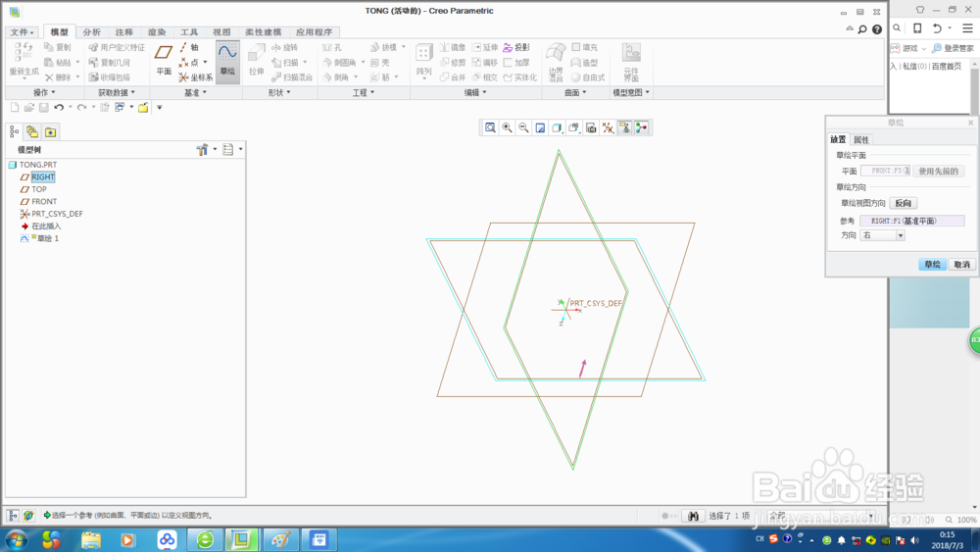Viewport: 980px width, 552px height.
Task: Expand the 编辑 group dropdown
Action: [475, 92]
